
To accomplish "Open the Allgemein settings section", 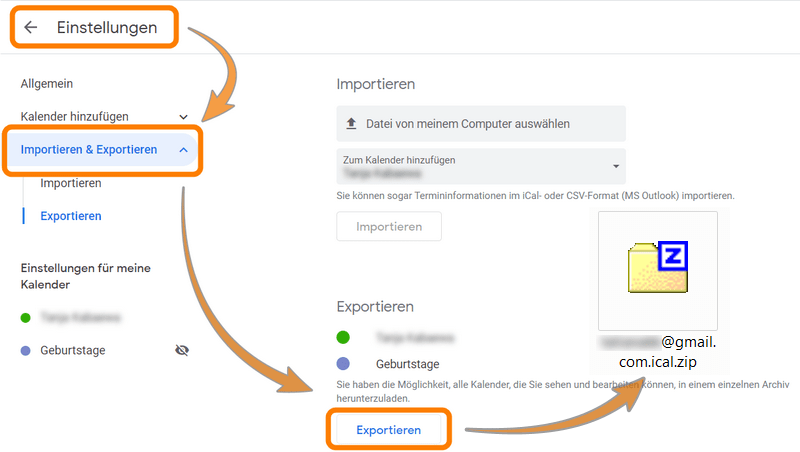I will pyautogui.click(x=46, y=84).
